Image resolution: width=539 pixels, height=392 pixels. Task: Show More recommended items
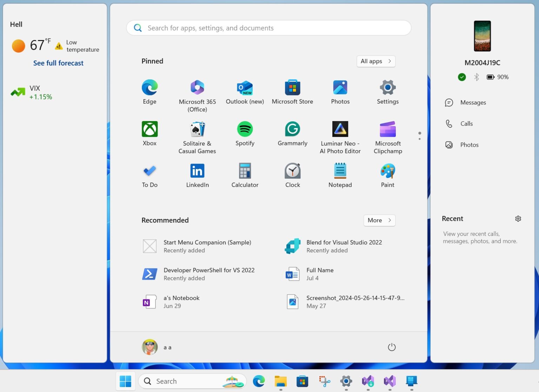pyautogui.click(x=379, y=220)
